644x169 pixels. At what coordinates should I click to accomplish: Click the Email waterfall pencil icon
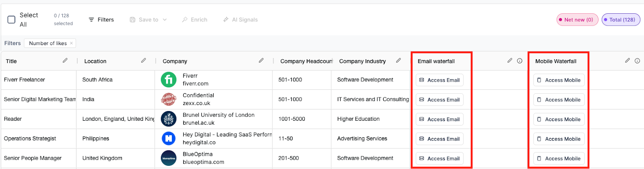click(510, 60)
